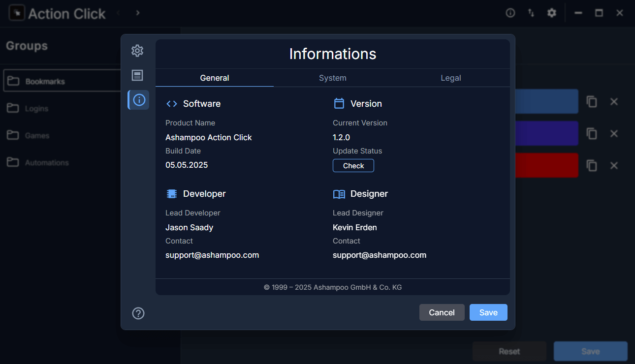The image size is (635, 364).
Task: Switch to the Legal tab
Action: tap(450, 78)
